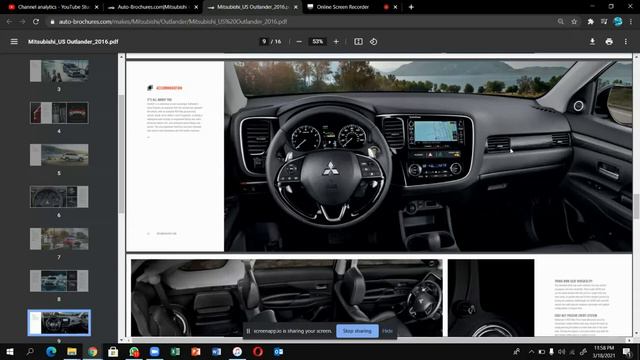Open WhatsApp from the taskbar

(134, 351)
